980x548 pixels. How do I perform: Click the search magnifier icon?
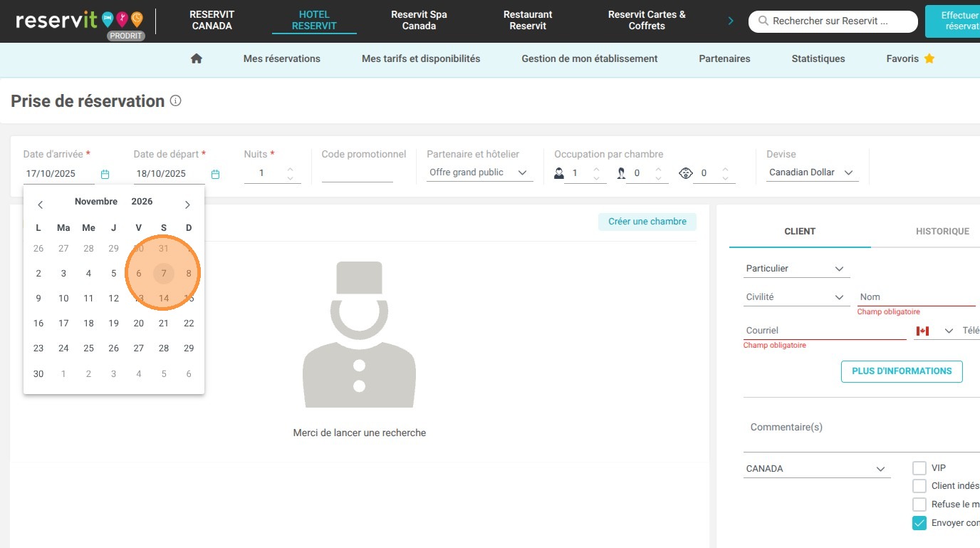763,21
